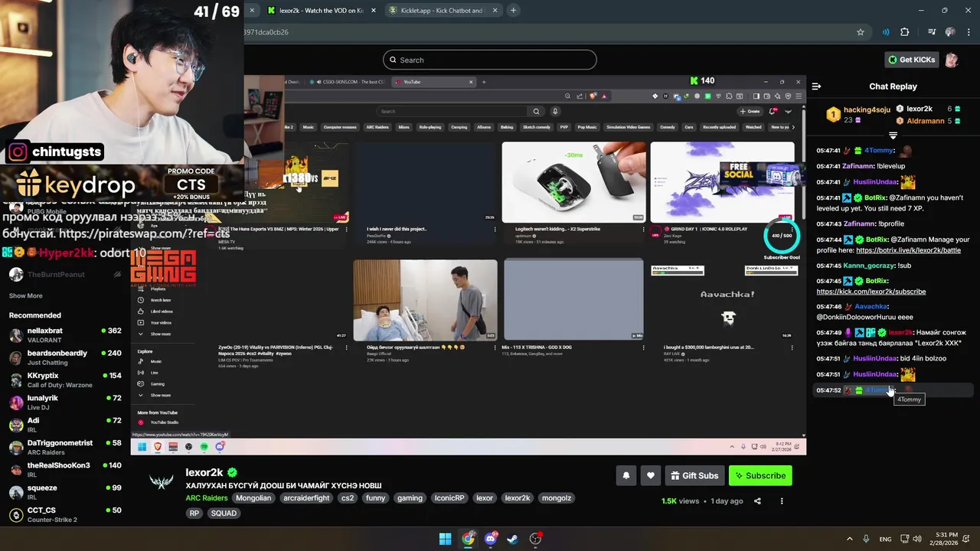Switch to lexor2k Watch the VOD tab
Viewport: 980px width, 551px height.
[322, 11]
